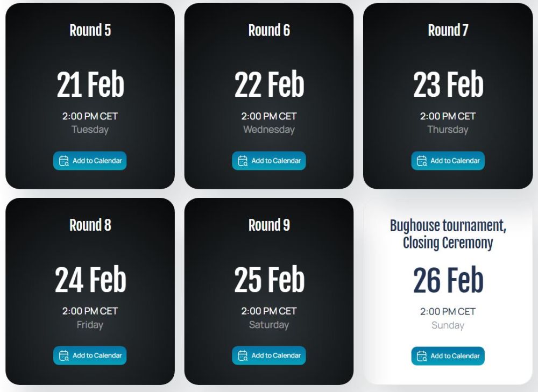This screenshot has height=392, width=538.
Task: Select the Round 9 Saturday label
Action: point(269,325)
